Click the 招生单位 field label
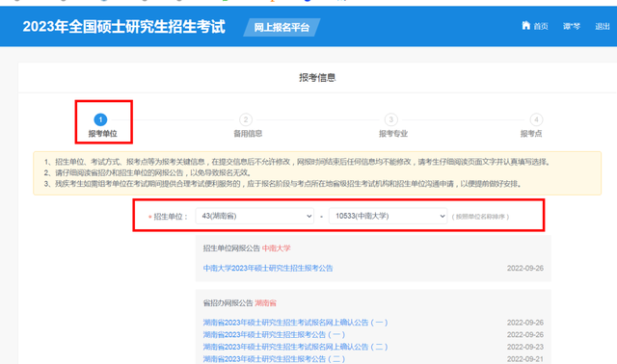 (171, 217)
